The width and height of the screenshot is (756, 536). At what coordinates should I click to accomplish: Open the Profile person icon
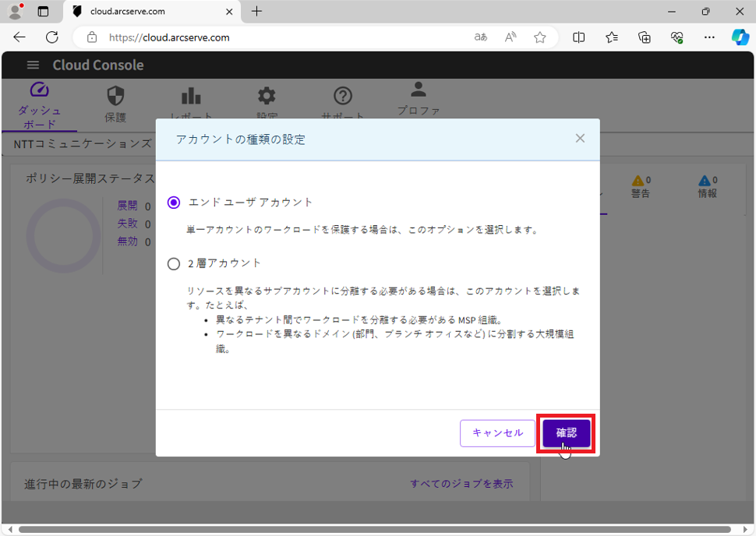(419, 90)
